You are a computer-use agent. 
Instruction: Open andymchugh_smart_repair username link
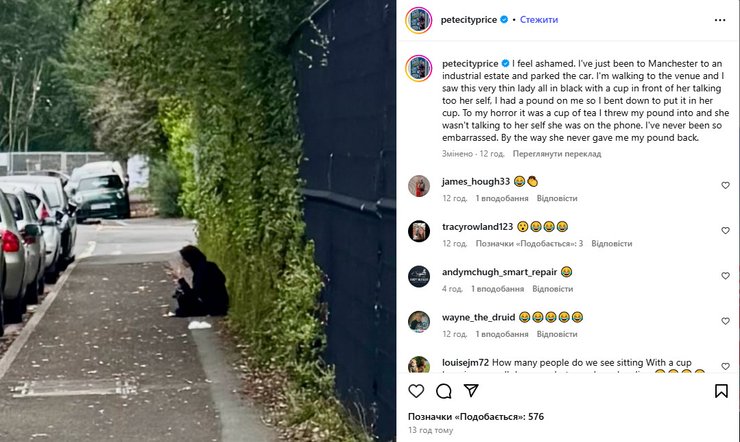[x=500, y=272]
